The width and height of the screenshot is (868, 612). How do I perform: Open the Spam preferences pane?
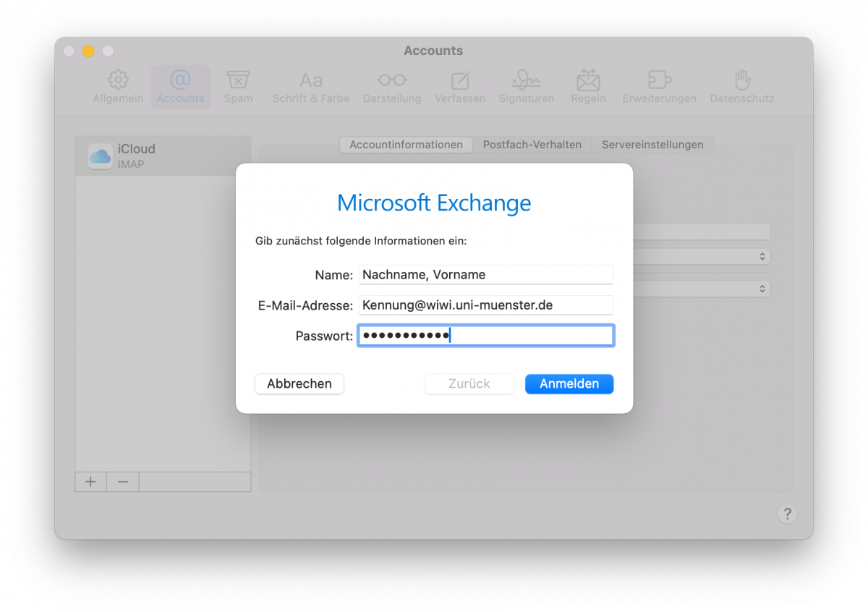(238, 87)
